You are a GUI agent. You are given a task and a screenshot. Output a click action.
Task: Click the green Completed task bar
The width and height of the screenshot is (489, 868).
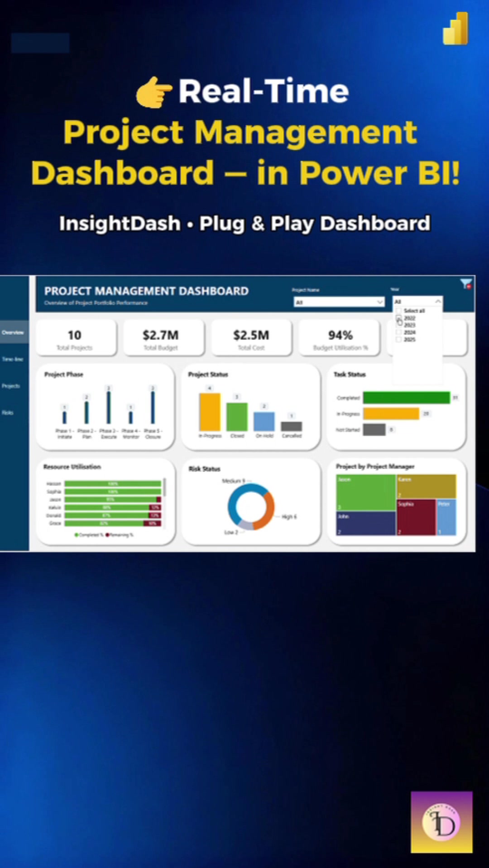click(x=407, y=397)
